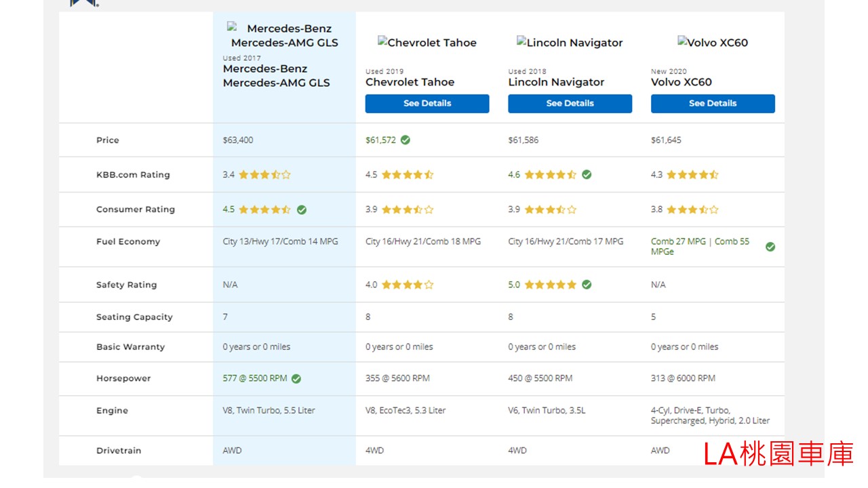Image resolution: width=868 pixels, height=488 pixels.
Task: Click the Volvo XC60 Consumer Rating stars
Action: pos(693,209)
